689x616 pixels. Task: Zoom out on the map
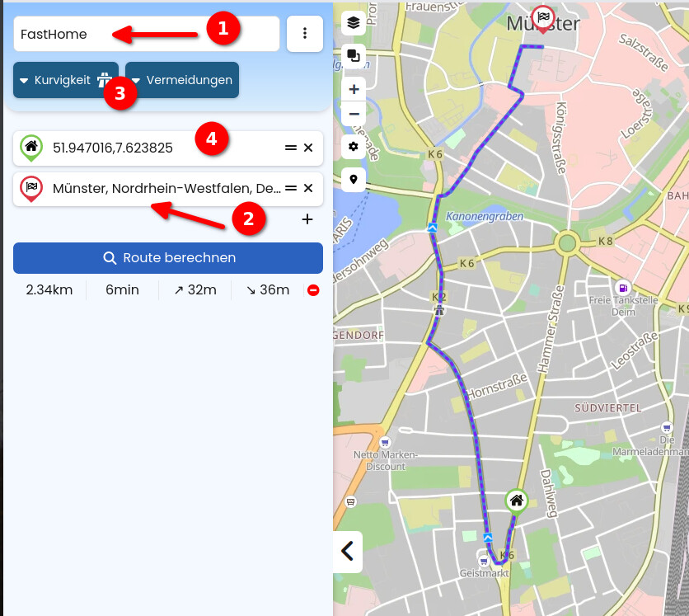[x=354, y=114]
